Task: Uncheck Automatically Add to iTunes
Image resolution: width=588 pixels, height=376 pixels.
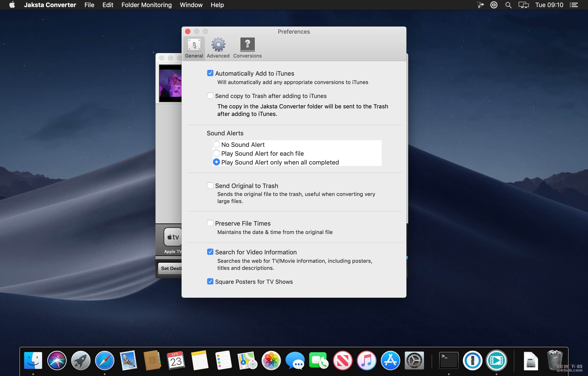Action: [x=210, y=73]
